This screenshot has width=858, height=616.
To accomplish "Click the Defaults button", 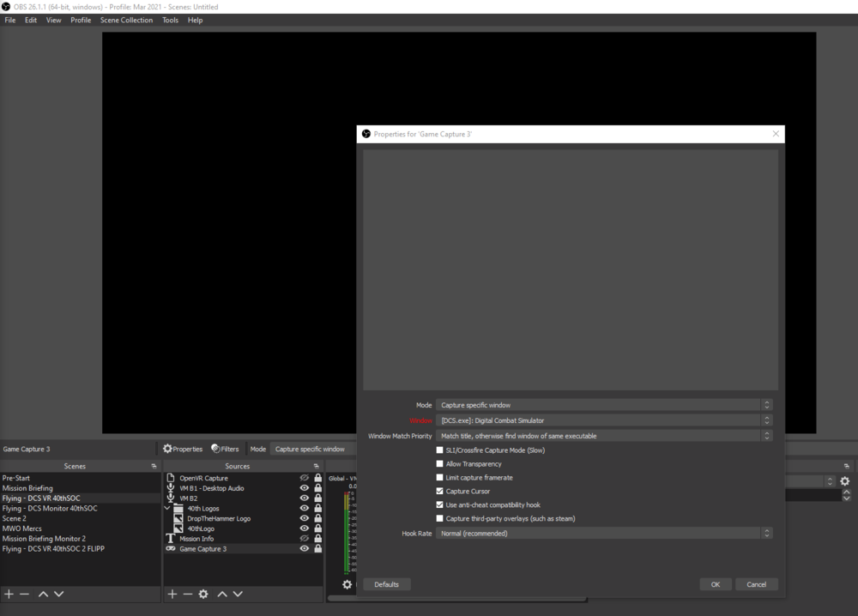I will 386,584.
